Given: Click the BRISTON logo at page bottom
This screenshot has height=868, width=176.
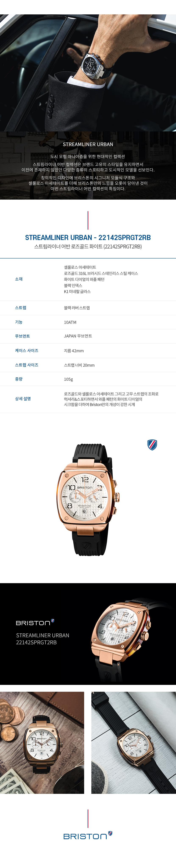Looking at the screenshot, I should pyautogui.click(x=88, y=836).
